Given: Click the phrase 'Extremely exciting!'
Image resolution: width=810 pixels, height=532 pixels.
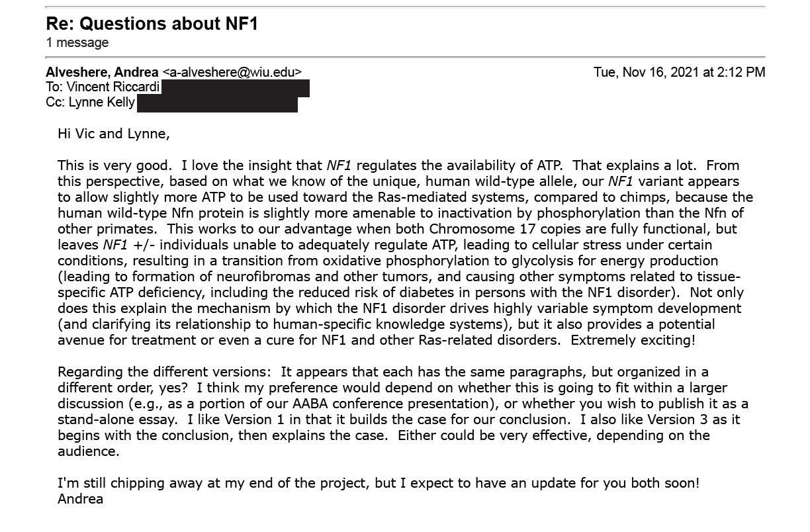Looking at the screenshot, I should click(x=633, y=340).
